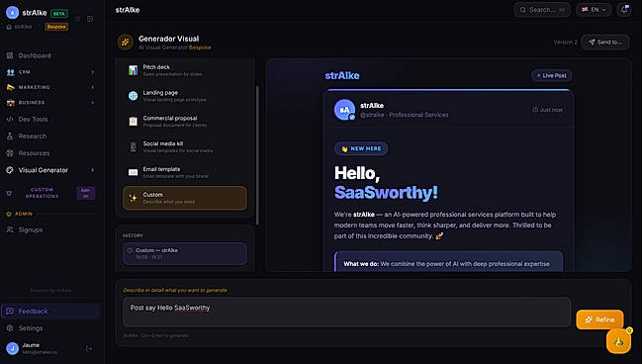The width and height of the screenshot is (642, 364).
Task: Click the Just now timestamp
Action: tap(547, 110)
